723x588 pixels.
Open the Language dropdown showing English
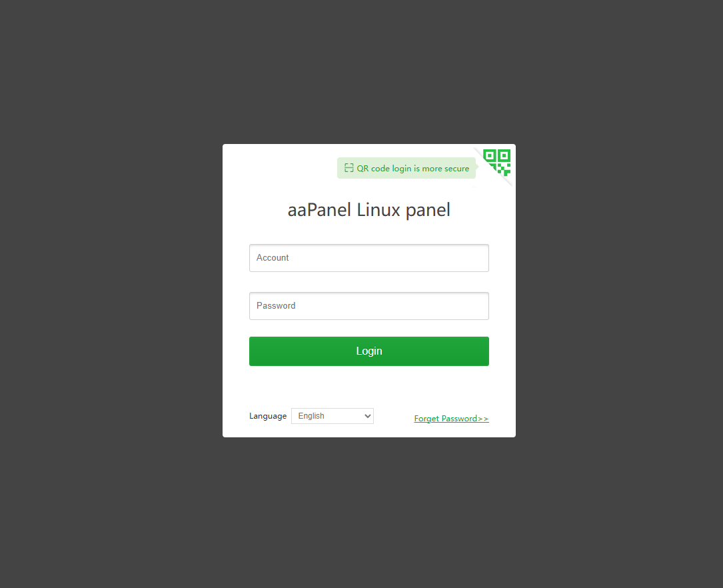pyautogui.click(x=333, y=416)
